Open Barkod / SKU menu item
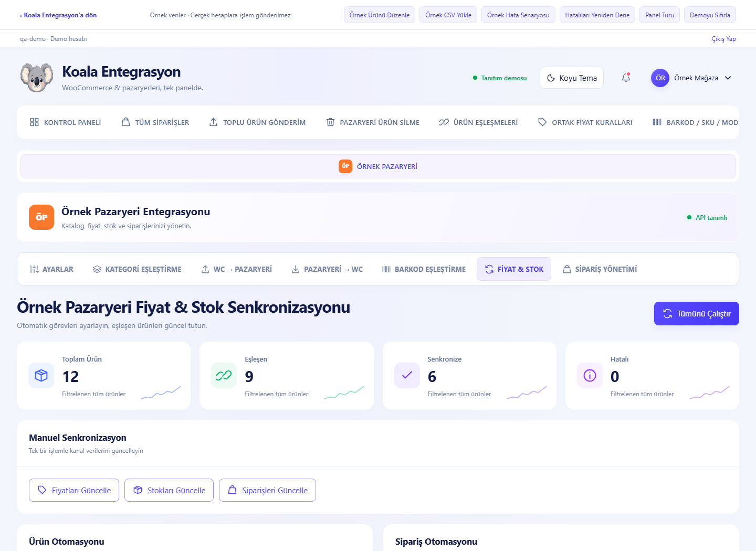 pyautogui.click(x=695, y=122)
